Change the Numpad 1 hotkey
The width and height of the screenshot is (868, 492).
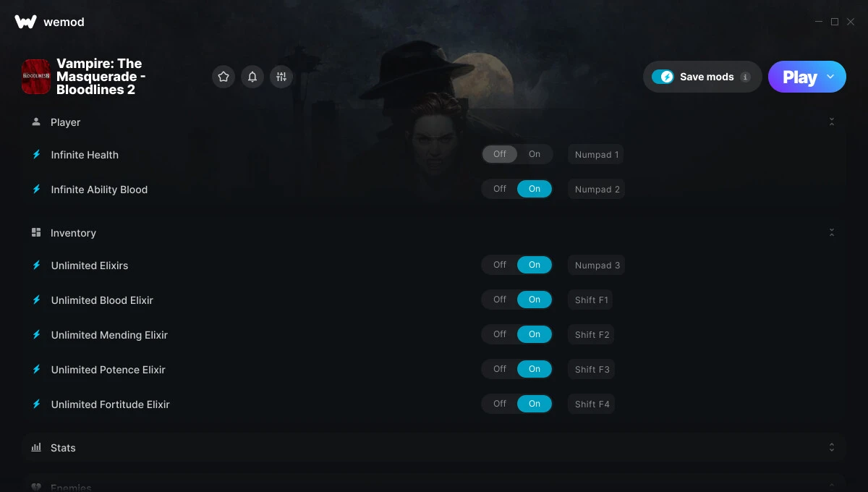[x=597, y=154]
